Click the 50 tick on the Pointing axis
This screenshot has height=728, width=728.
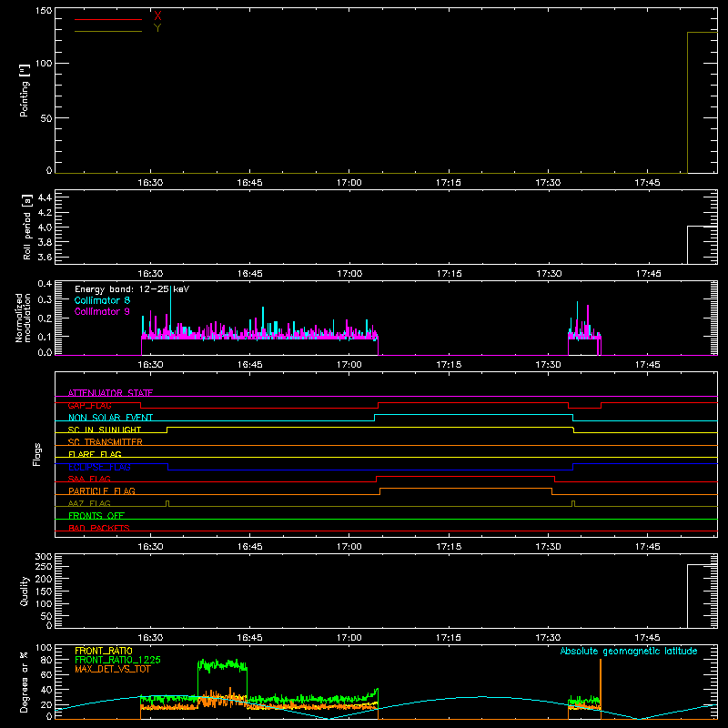click(x=46, y=118)
